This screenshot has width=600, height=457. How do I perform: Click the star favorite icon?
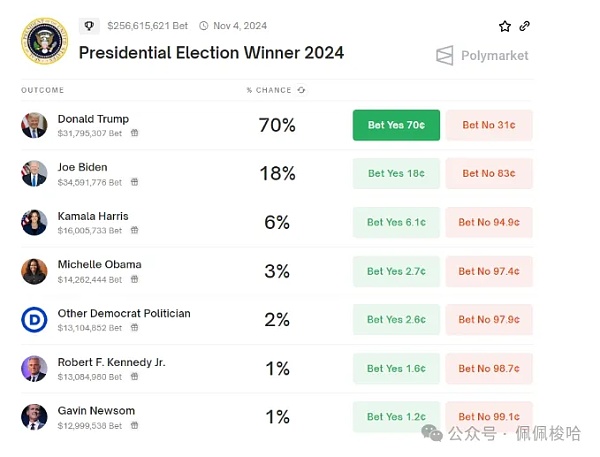click(505, 26)
